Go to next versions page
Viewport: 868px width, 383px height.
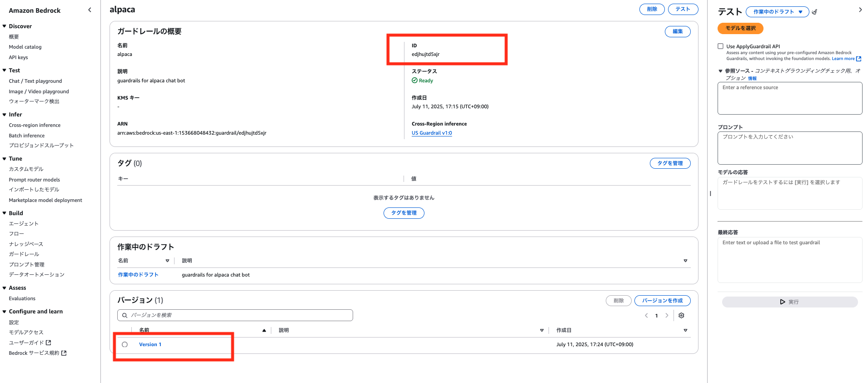(x=667, y=316)
